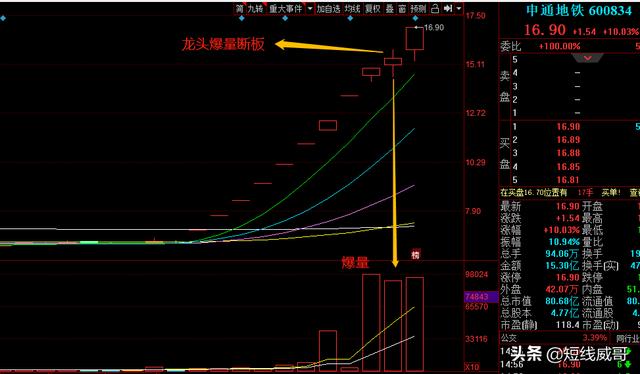Click the 金额 15.30亿 value
Screen dimensions: 640x374
coord(562,265)
